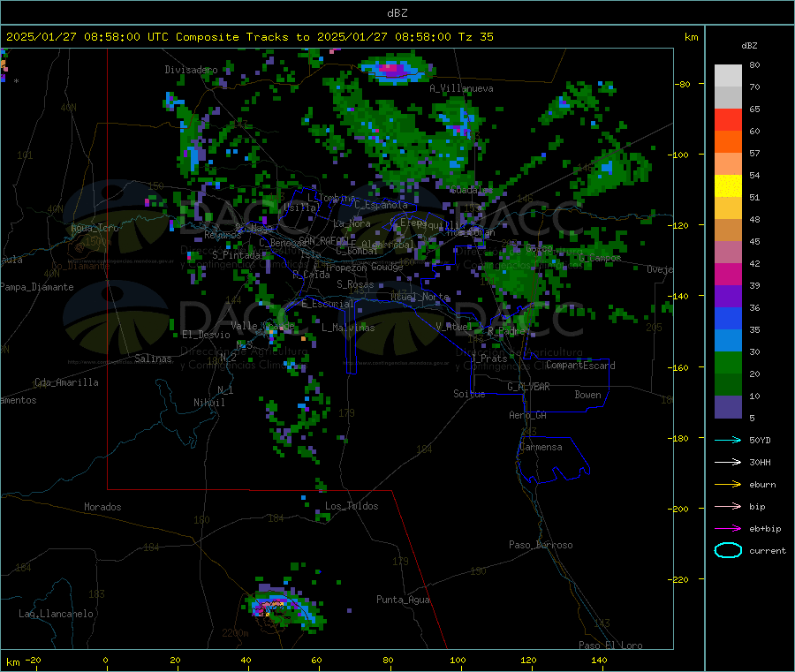Click the intense storm cell near A_Villanueva
795x672 pixels.
click(x=396, y=70)
